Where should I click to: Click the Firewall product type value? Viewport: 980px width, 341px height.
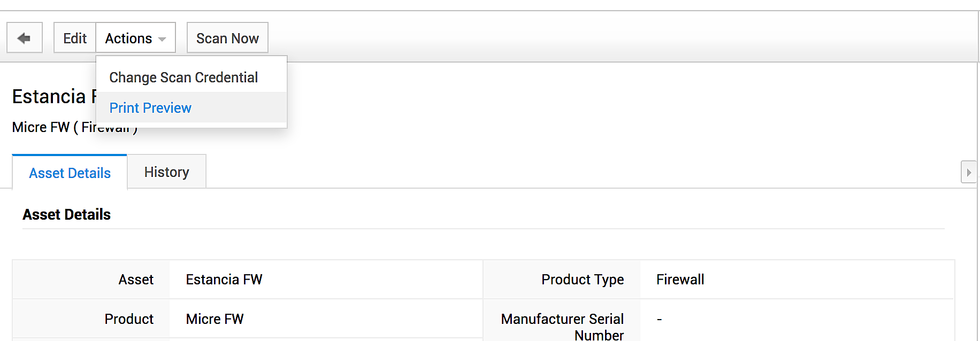point(680,280)
